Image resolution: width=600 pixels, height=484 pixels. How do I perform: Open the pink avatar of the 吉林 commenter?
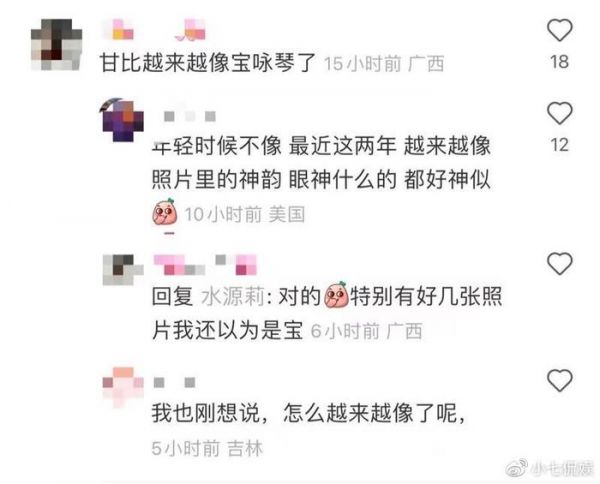[123, 386]
